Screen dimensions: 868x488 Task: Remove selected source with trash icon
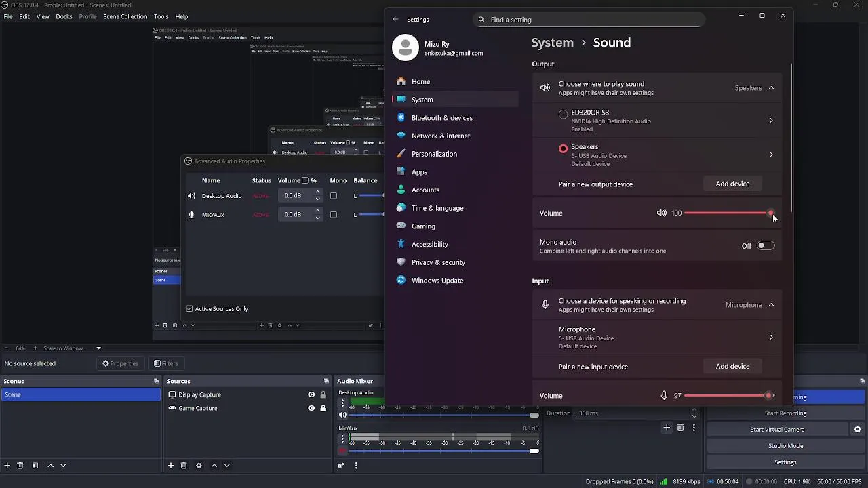pyautogui.click(x=184, y=466)
